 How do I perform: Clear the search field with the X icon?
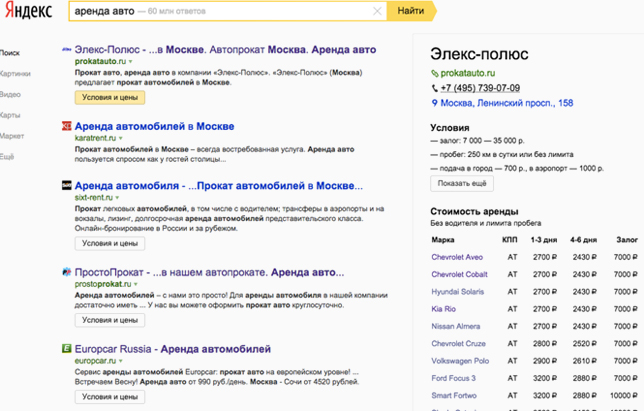tap(377, 11)
